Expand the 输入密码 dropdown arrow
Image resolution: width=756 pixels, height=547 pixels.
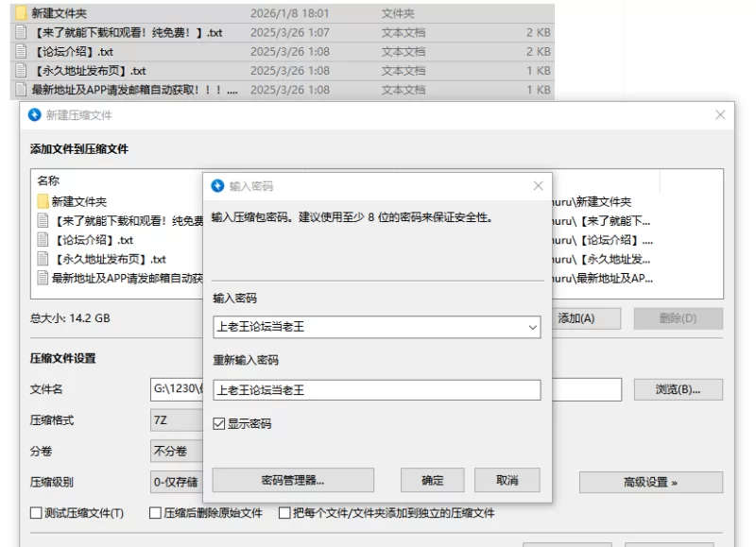click(532, 327)
